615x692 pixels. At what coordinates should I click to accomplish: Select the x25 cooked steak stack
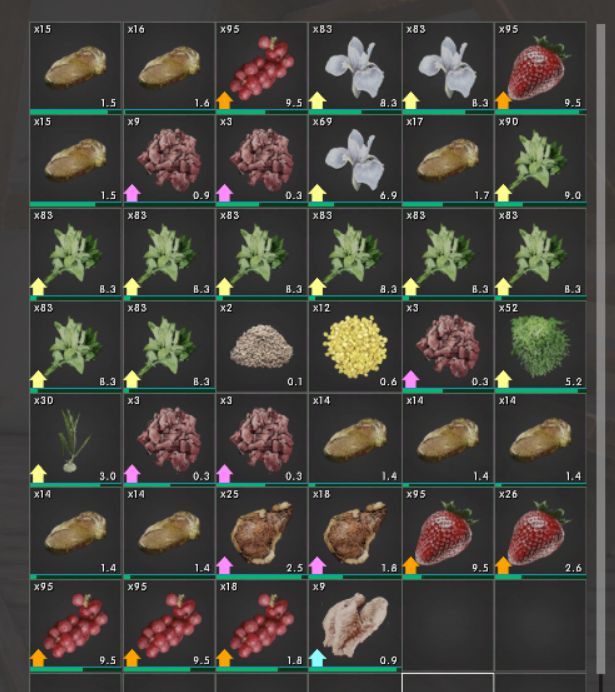pos(262,531)
